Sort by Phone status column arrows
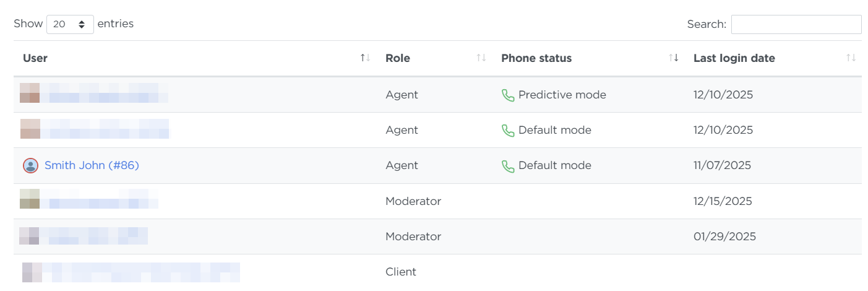This screenshot has width=868, height=291. pos(674,58)
